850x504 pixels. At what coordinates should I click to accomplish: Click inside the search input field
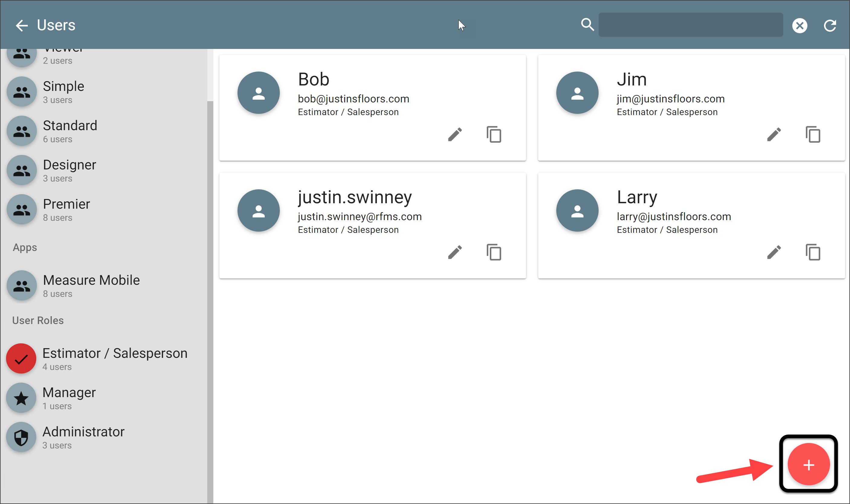pyautogui.click(x=690, y=25)
